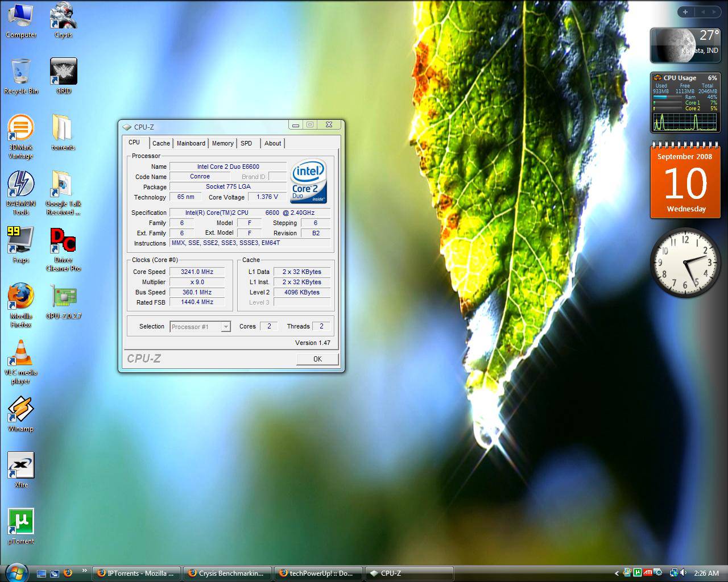Click the Code Name Conroe field
This screenshot has height=582, width=728.
[x=200, y=176]
